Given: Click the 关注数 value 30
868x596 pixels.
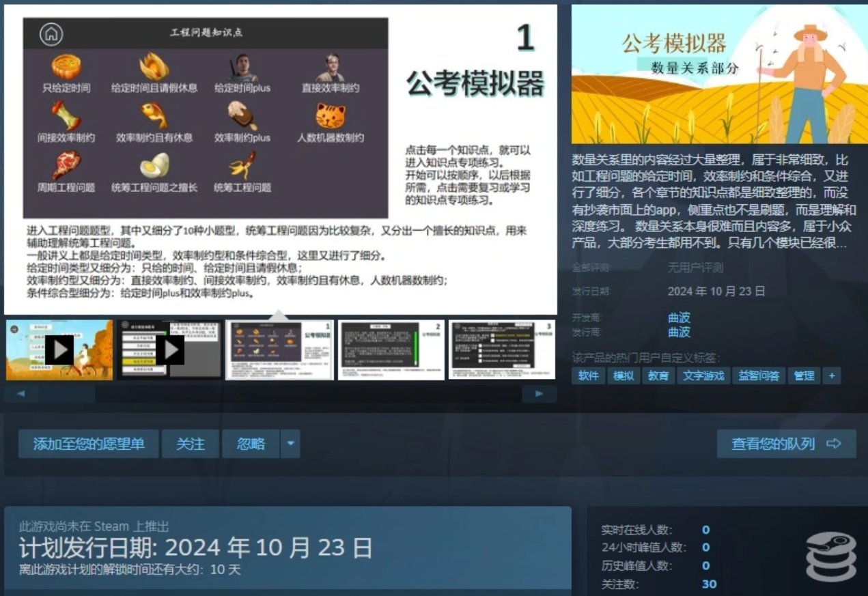Looking at the screenshot, I should pyautogui.click(x=709, y=584).
